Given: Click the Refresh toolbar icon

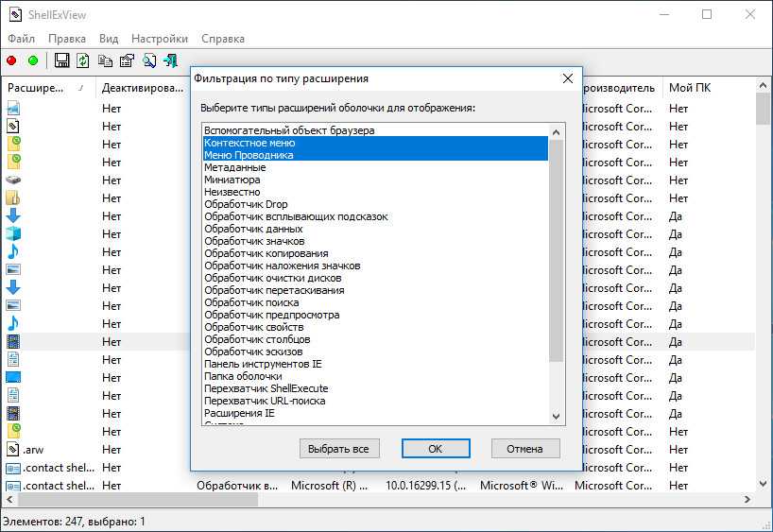Looking at the screenshot, I should (83, 60).
